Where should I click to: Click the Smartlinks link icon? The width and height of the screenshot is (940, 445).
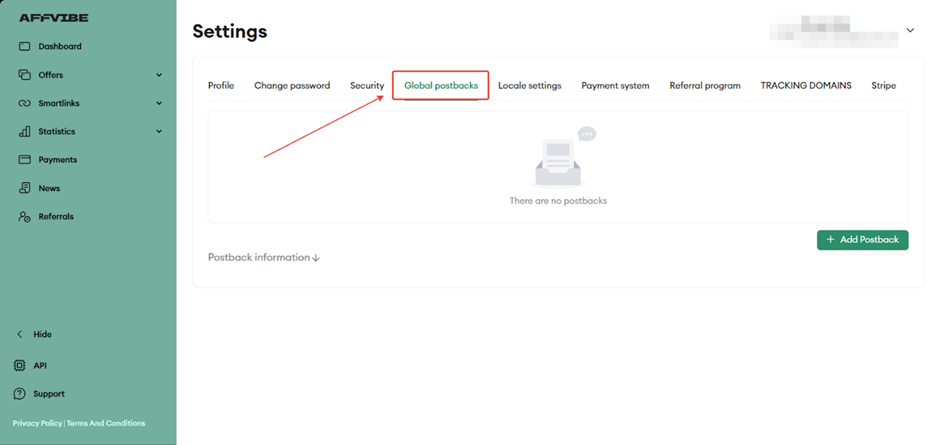tap(25, 103)
